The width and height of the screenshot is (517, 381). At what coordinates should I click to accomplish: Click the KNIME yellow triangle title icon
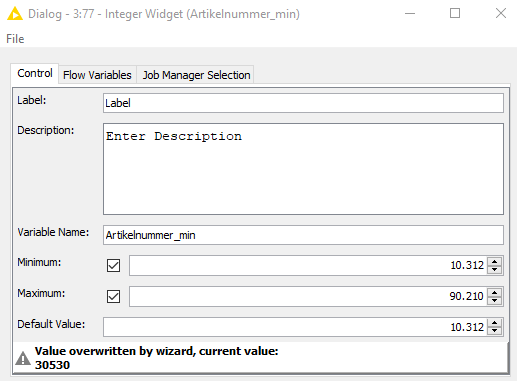pos(15,14)
